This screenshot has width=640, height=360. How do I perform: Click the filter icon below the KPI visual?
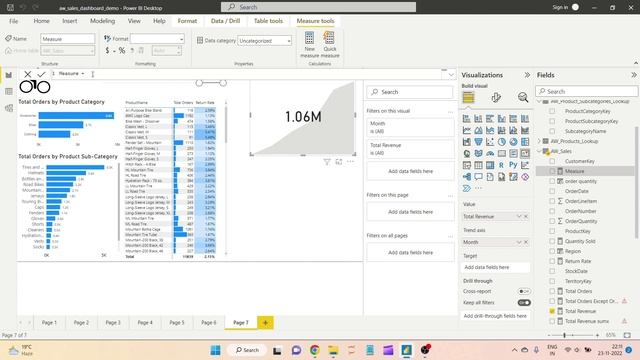coord(327,162)
